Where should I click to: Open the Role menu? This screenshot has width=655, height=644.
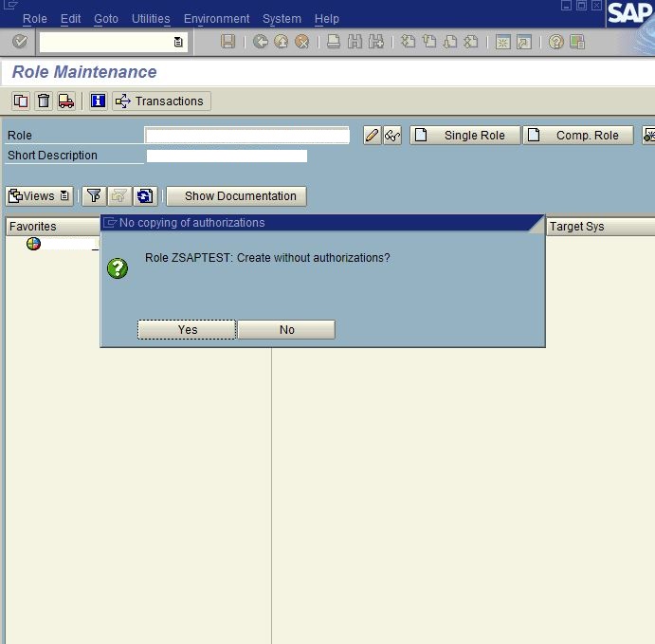35,19
